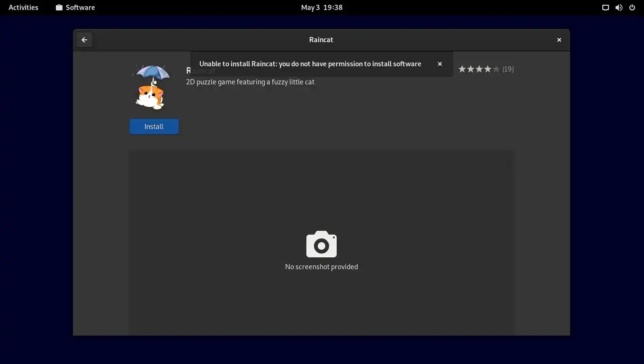Image resolution: width=644 pixels, height=364 pixels.
Task: Open the clock showing May 3 19:38
Action: pyautogui.click(x=322, y=8)
